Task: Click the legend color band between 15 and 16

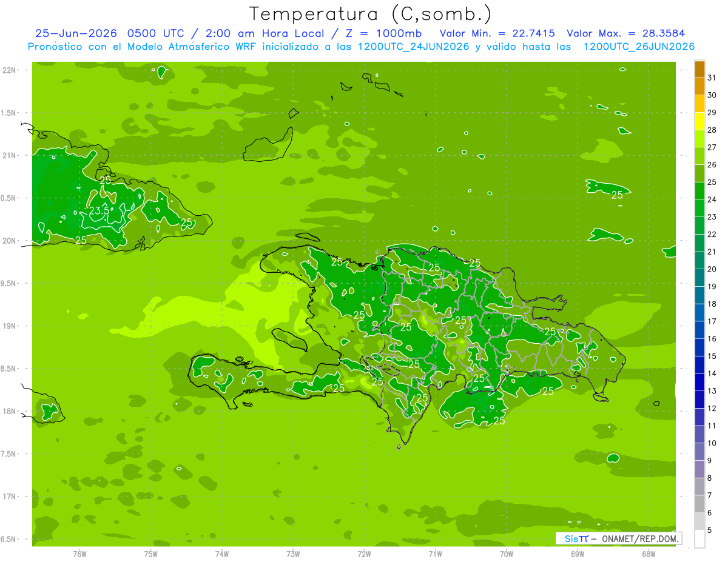Action: click(699, 347)
